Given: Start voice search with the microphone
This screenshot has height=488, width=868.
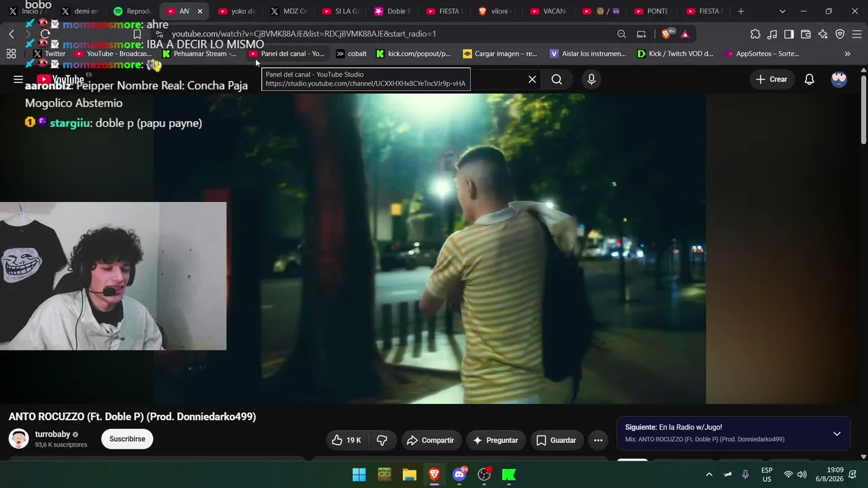Looking at the screenshot, I should click(x=591, y=79).
